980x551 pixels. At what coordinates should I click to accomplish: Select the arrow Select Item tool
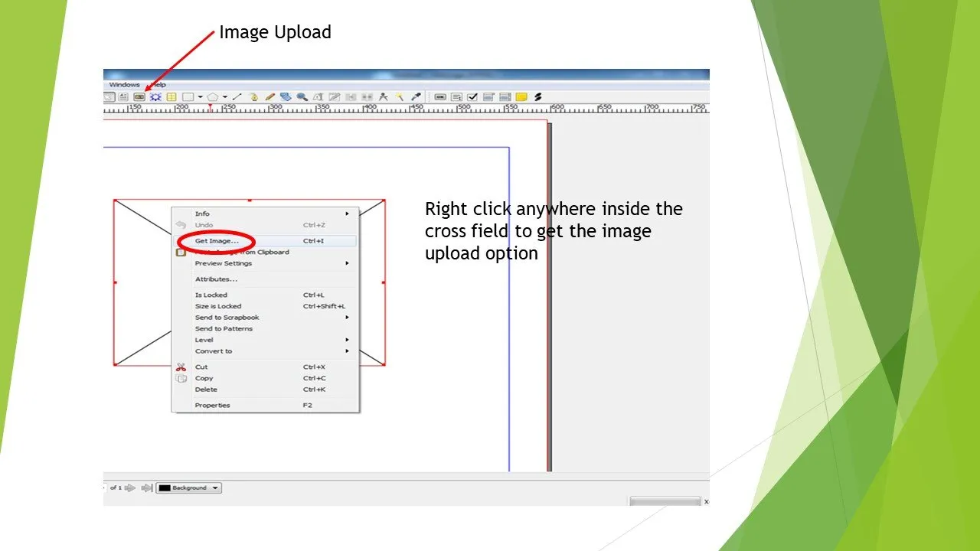pyautogui.click(x=109, y=97)
